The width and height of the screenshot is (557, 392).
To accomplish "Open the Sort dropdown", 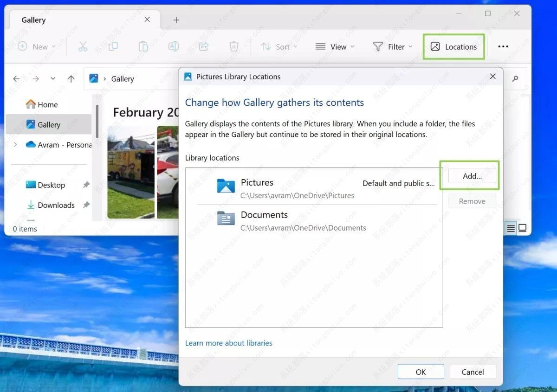I will click(x=278, y=46).
